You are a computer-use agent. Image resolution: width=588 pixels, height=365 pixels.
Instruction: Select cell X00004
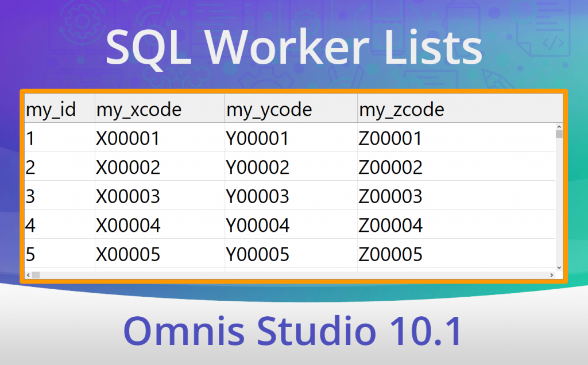click(x=160, y=224)
